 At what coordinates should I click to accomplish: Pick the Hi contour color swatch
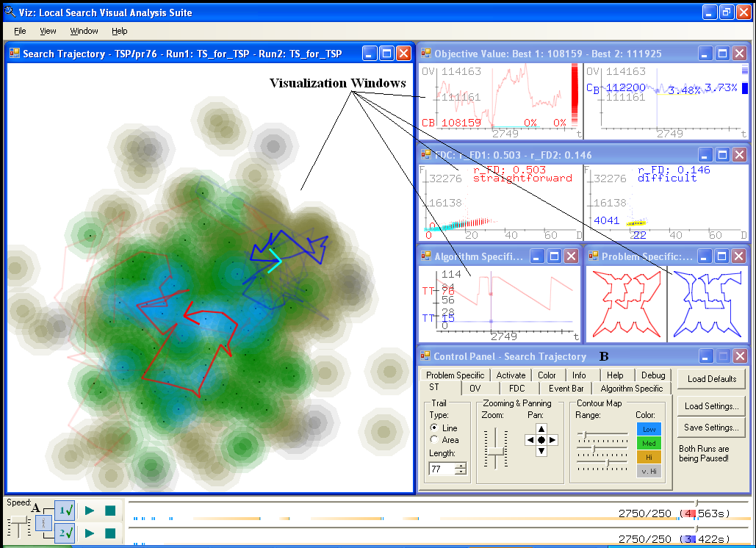coord(649,458)
